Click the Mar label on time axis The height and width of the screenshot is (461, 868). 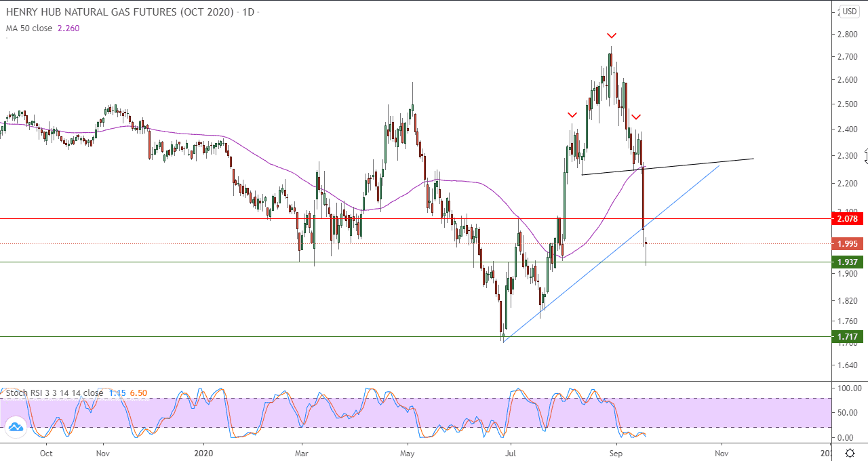302,453
